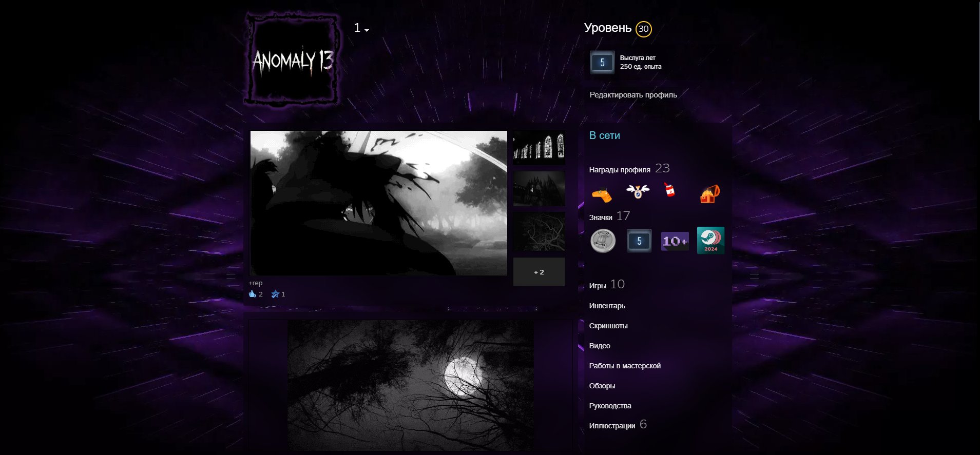The width and height of the screenshot is (980, 455).
Task: Click the thumbs-up icon under the artwork
Action: 252,294
